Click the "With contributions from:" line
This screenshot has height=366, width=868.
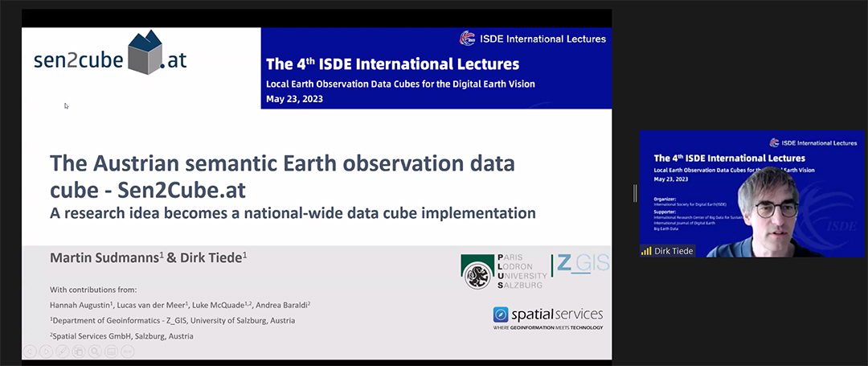point(93,290)
